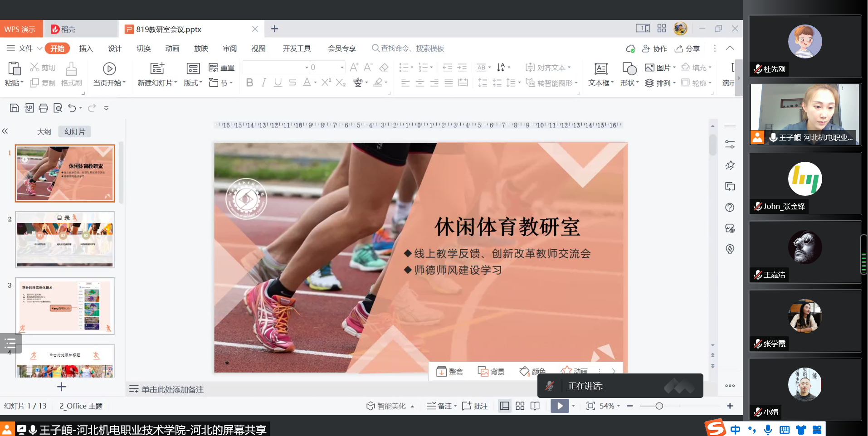Image resolution: width=868 pixels, height=436 pixels.
Task: Click the zoom slider handle
Action: 659,406
